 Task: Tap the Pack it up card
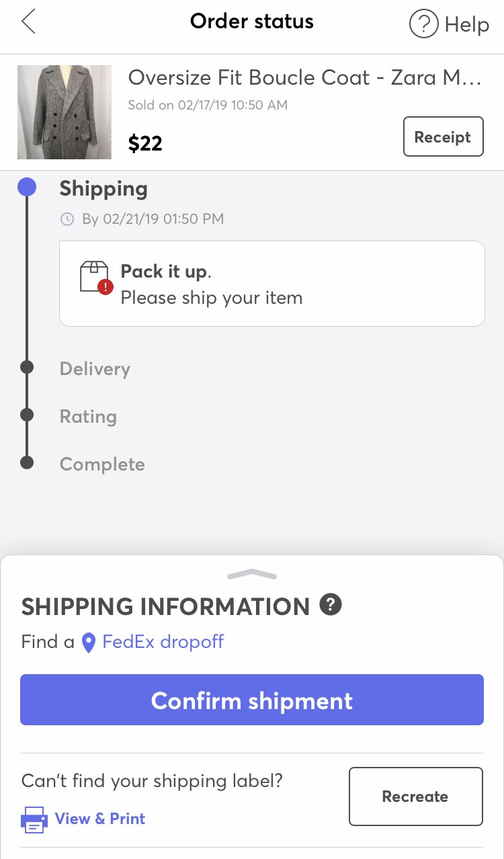click(x=272, y=284)
